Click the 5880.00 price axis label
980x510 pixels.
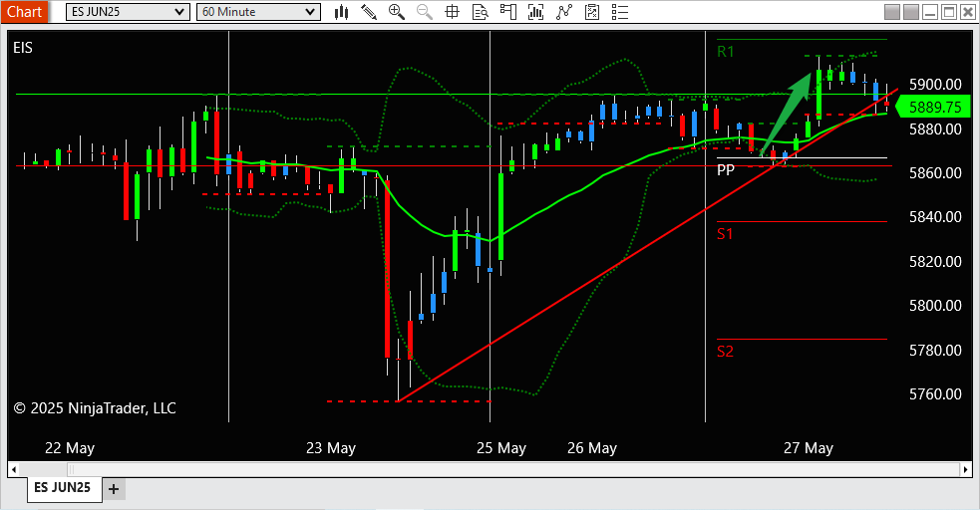(935, 129)
